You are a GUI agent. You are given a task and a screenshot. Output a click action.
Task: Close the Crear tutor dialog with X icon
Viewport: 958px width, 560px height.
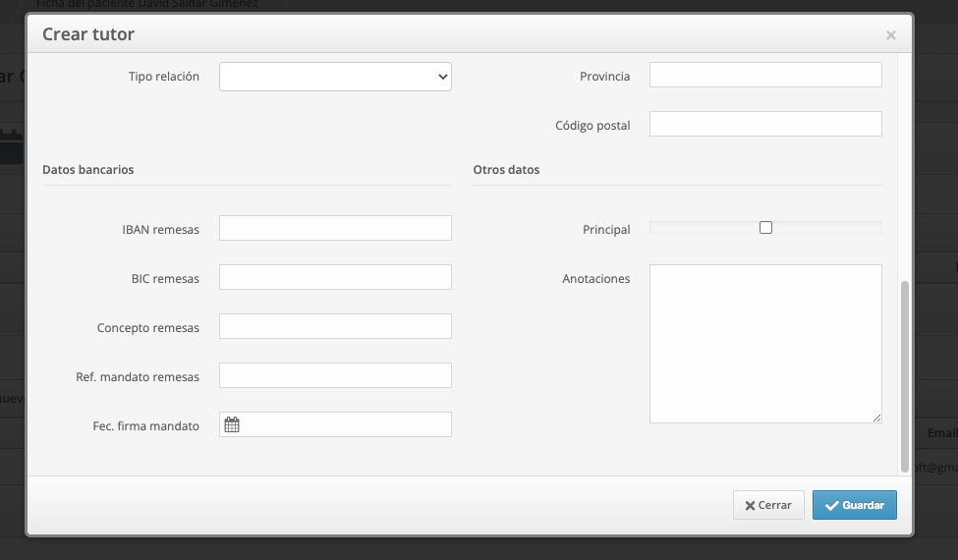[x=891, y=35]
